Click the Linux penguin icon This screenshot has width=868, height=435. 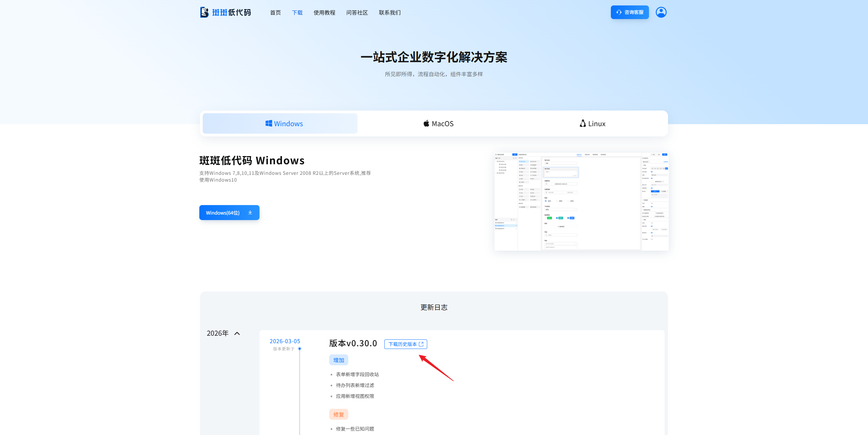[x=583, y=123]
